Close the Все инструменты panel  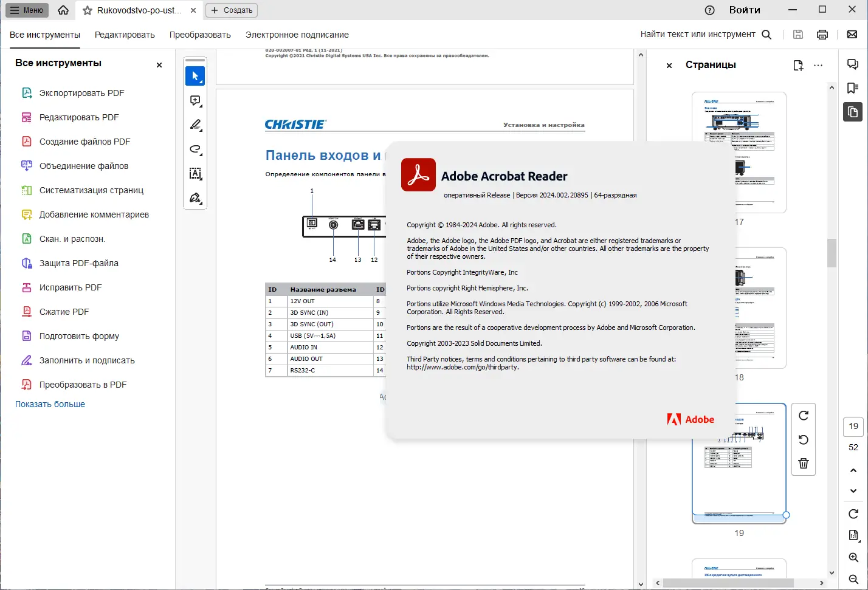pyautogui.click(x=159, y=65)
